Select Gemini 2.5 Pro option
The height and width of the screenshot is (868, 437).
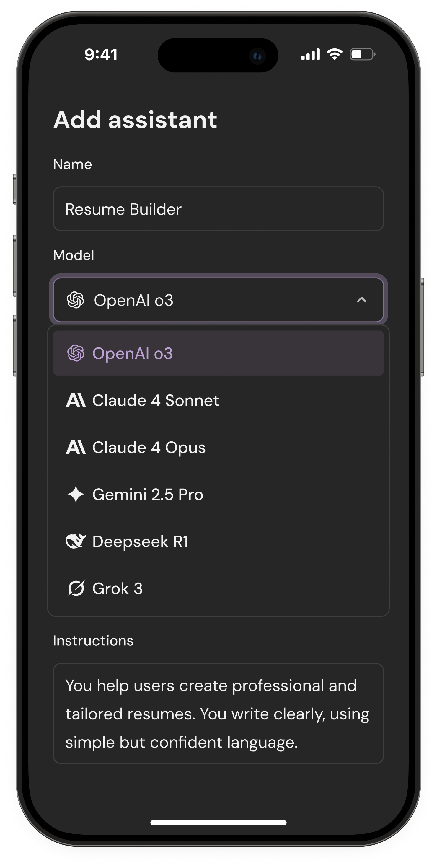[x=218, y=494]
